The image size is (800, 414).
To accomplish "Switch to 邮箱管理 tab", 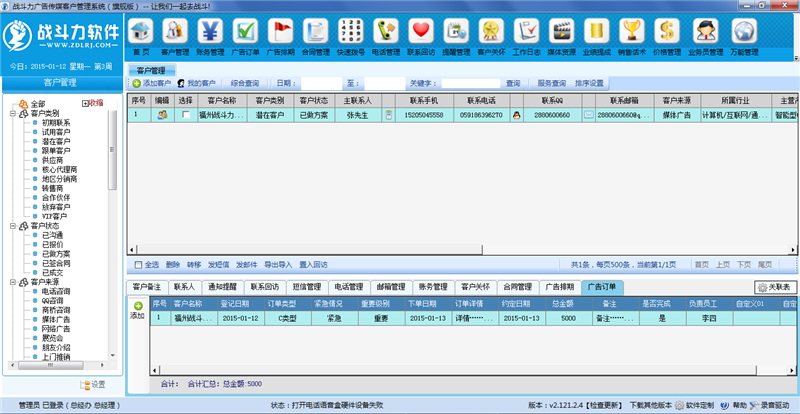I will click(391, 287).
